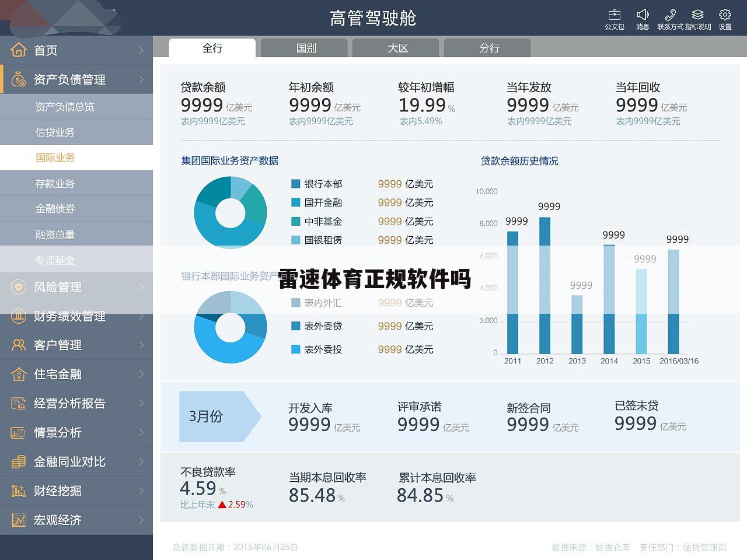Open 设置 gear icon
Image resolution: width=747 pixels, height=560 pixels.
click(725, 15)
